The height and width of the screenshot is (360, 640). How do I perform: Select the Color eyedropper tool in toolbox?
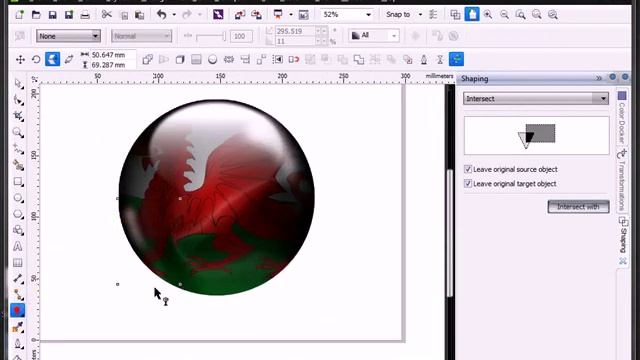(18, 327)
